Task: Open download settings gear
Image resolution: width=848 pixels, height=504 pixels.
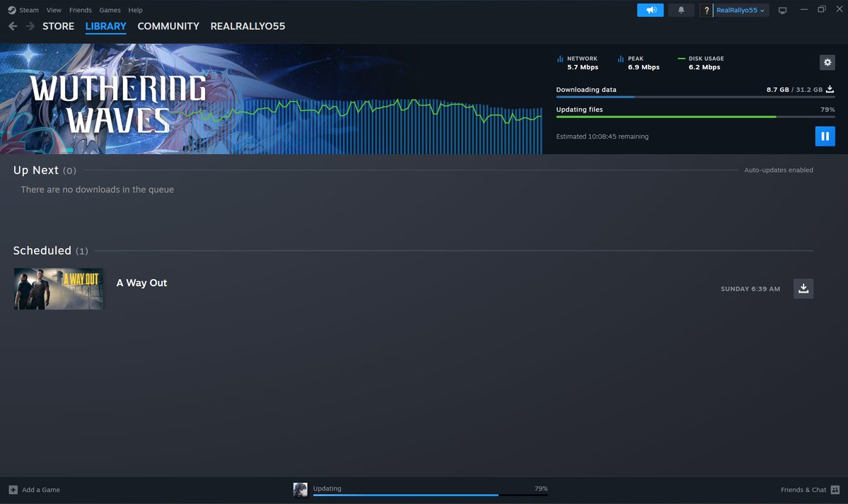Action: click(x=827, y=62)
